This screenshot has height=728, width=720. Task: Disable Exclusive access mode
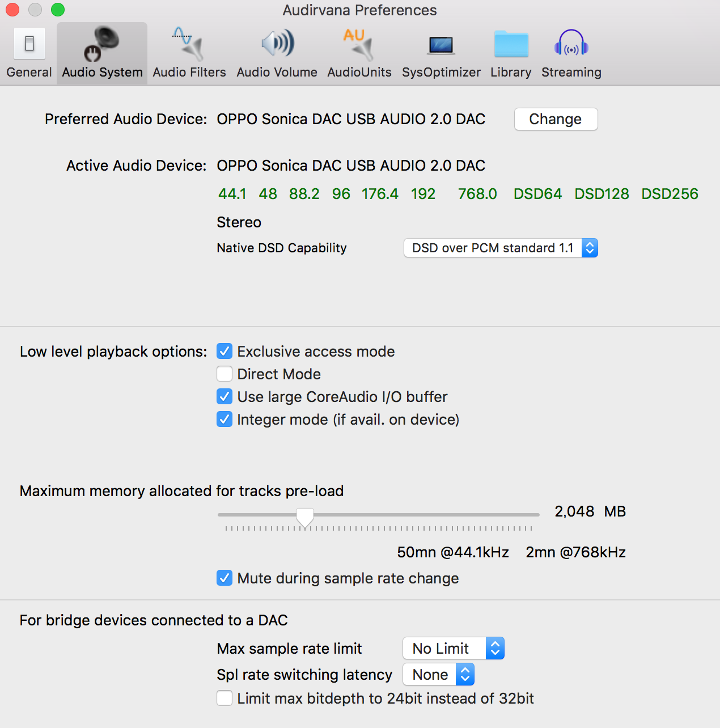[x=225, y=352]
